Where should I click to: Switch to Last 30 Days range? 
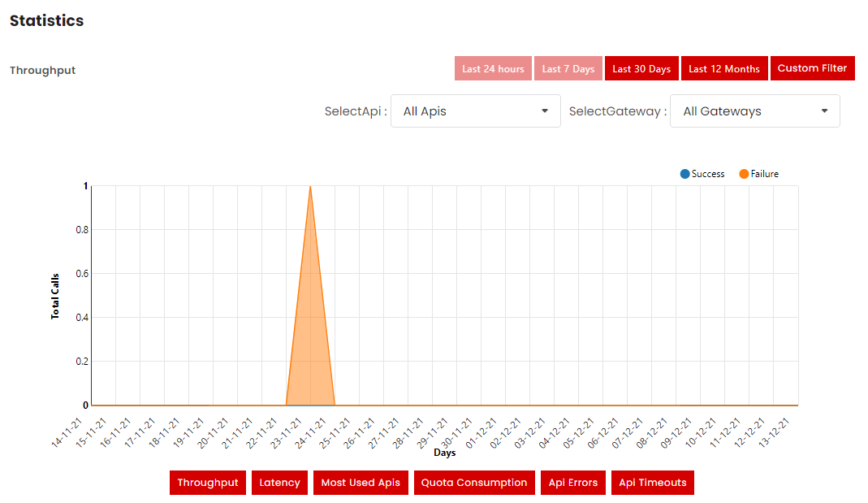click(641, 69)
